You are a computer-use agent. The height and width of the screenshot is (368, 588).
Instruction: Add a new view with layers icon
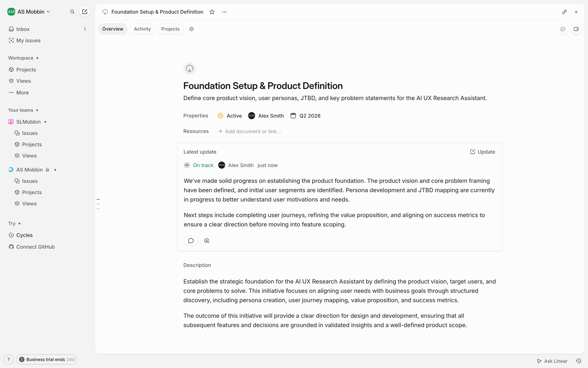coord(191,29)
